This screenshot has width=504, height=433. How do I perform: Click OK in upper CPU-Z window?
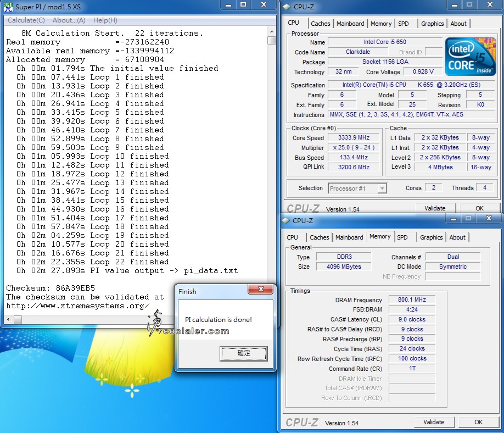click(479, 208)
